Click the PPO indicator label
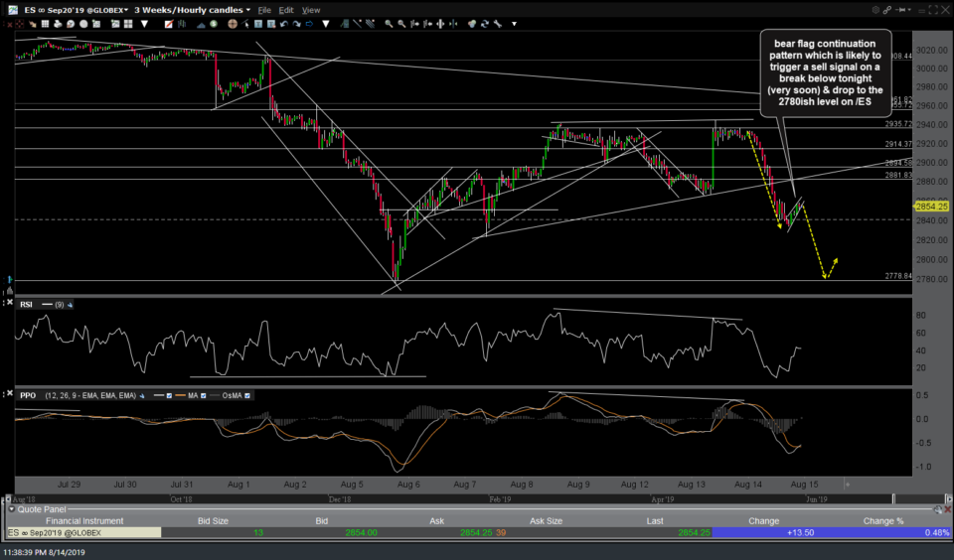Screen dimensions: 954x560 (x=28, y=396)
